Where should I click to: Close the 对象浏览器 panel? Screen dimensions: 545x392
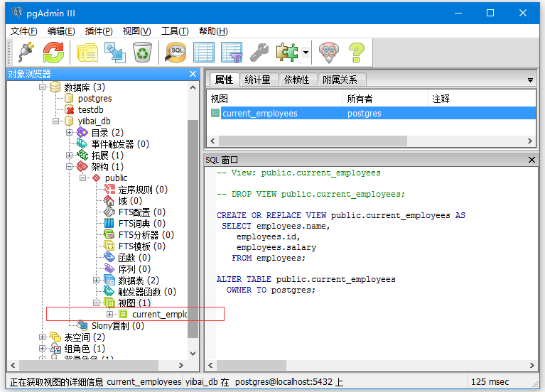coord(193,74)
